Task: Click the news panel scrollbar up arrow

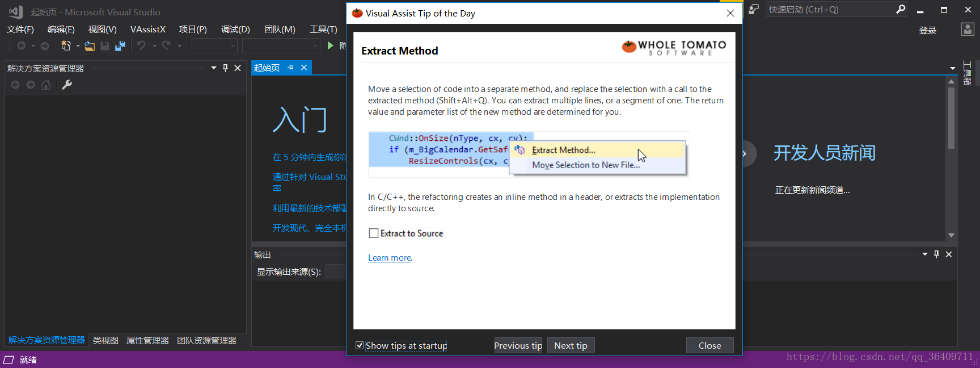Action: 951,82
